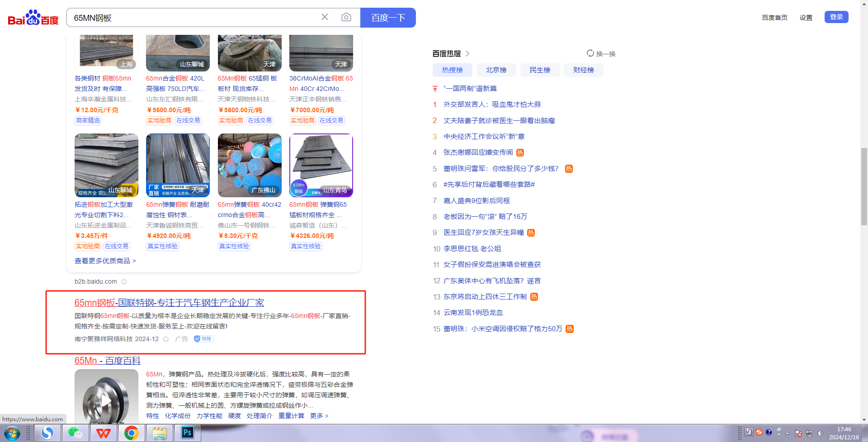This screenshot has height=442, width=868.
Task: Click the small icon next to b2b.baidu.com
Action: click(x=124, y=281)
